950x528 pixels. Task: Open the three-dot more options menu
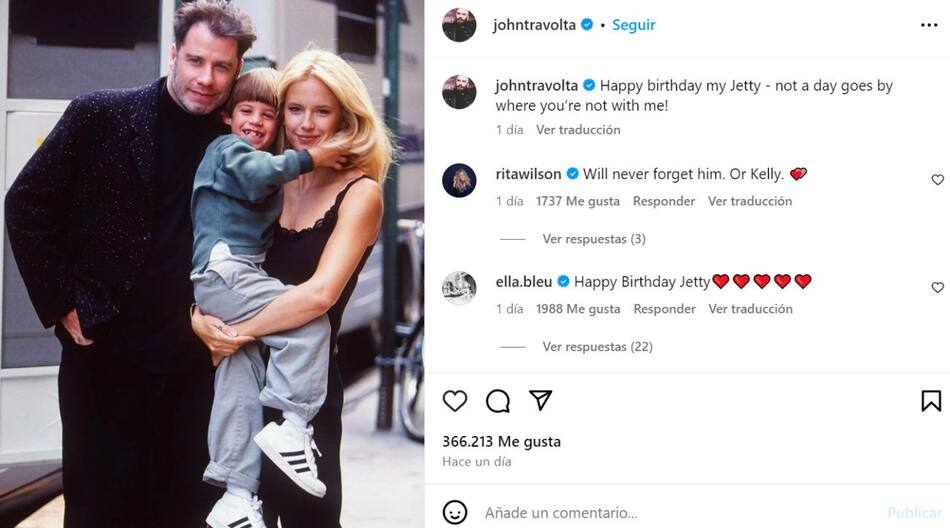pos(929,25)
